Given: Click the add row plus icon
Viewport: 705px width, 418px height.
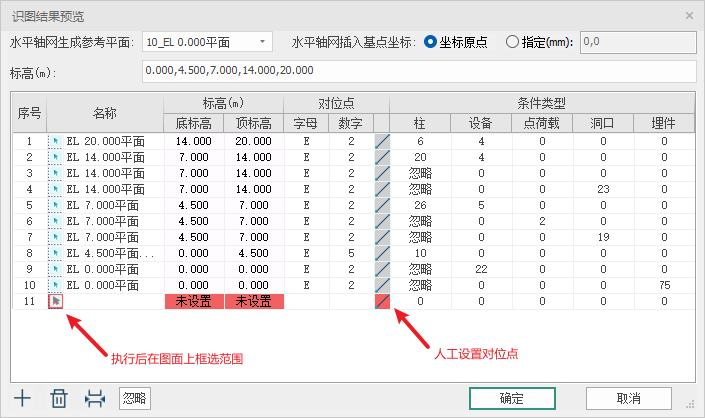Looking at the screenshot, I should pyautogui.click(x=22, y=398).
